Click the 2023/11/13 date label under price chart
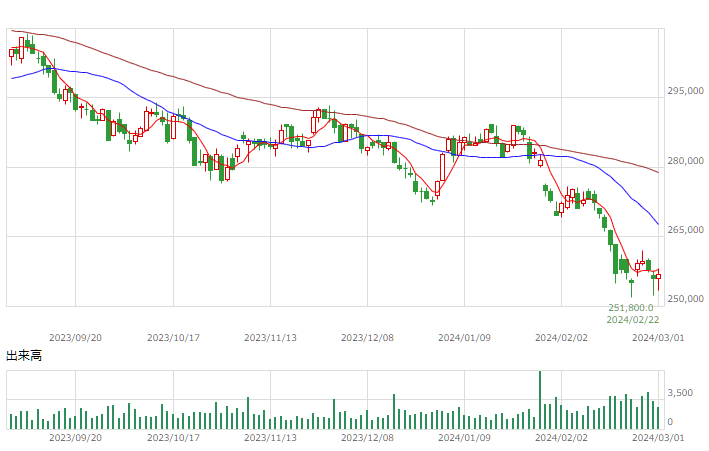The width and height of the screenshot is (709, 451). [270, 337]
